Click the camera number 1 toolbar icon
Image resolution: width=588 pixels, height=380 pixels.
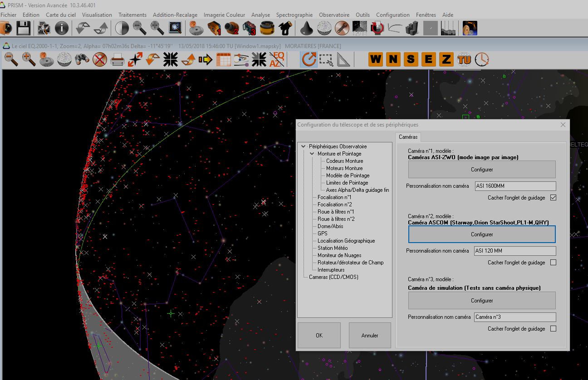click(214, 29)
